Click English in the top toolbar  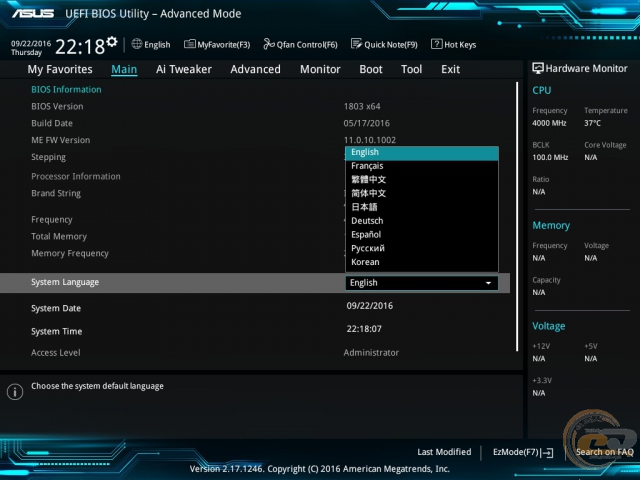(157, 45)
